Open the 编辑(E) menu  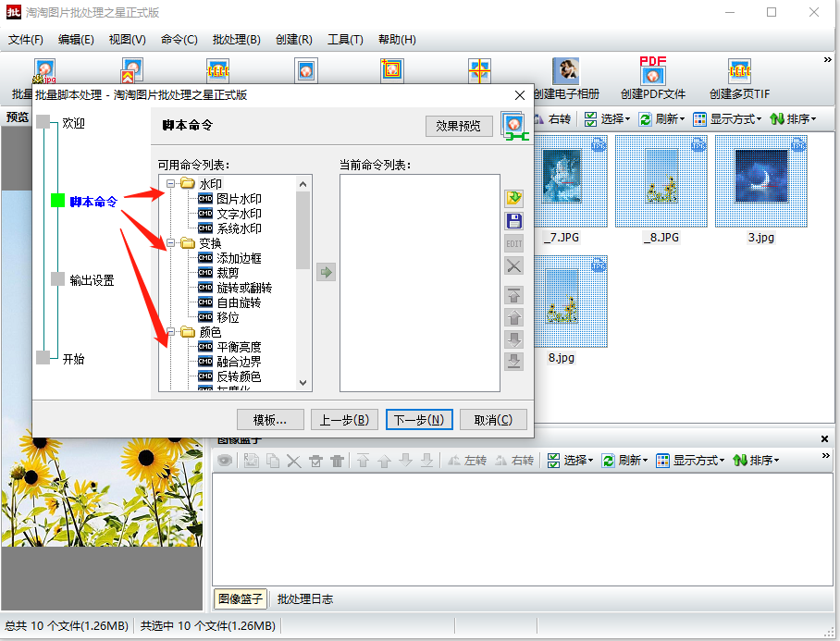(x=76, y=40)
